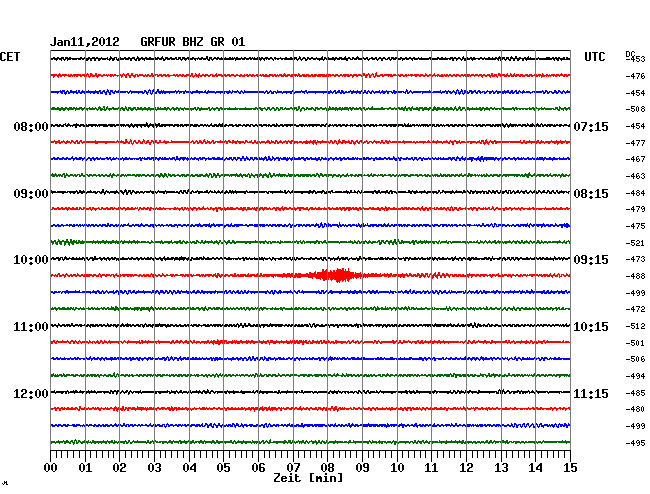Screen dimensions: 650x494
Task: Click the "11" minute tick label
Action: [431, 468]
